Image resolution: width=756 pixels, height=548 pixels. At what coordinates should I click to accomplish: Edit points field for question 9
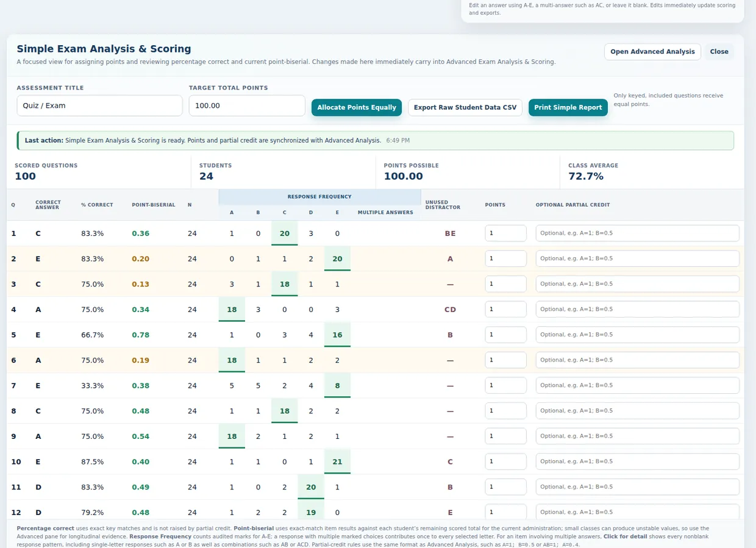click(x=505, y=436)
